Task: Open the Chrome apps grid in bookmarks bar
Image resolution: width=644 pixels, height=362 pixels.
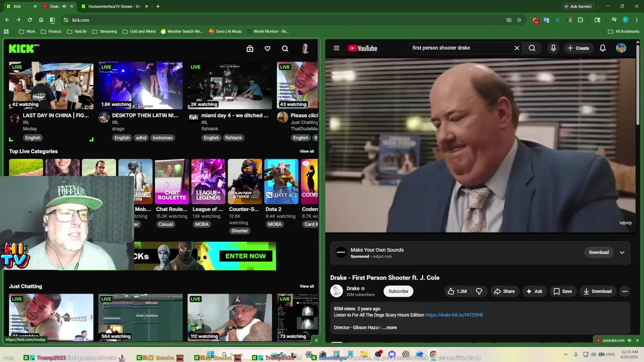Action: (6, 31)
